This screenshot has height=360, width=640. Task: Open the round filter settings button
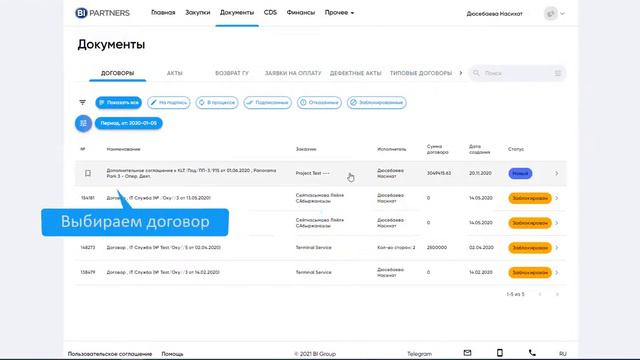83,123
